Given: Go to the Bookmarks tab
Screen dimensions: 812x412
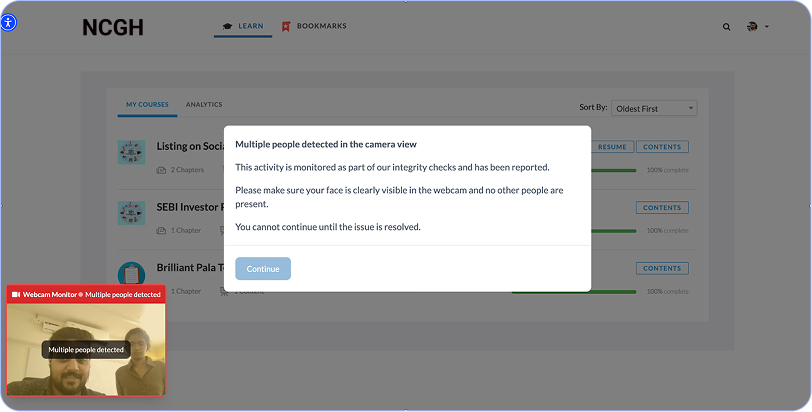Looking at the screenshot, I should tap(314, 26).
